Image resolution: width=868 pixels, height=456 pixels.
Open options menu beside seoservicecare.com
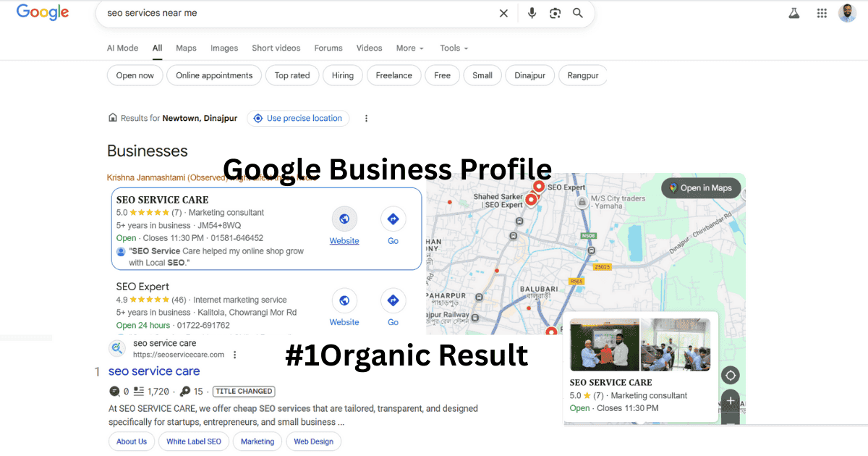click(x=235, y=355)
